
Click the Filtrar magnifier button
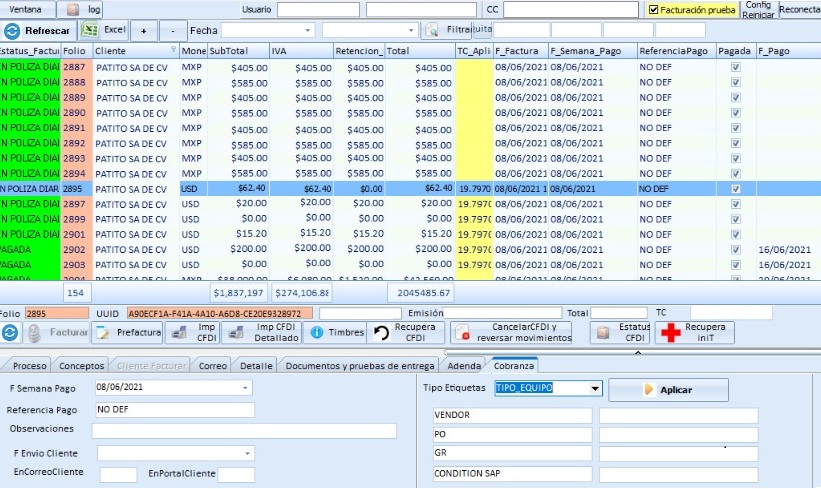click(x=448, y=30)
